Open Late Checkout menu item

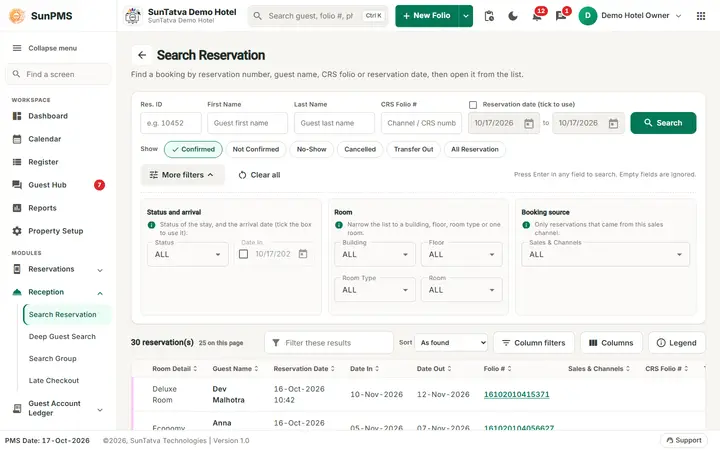[67, 381]
